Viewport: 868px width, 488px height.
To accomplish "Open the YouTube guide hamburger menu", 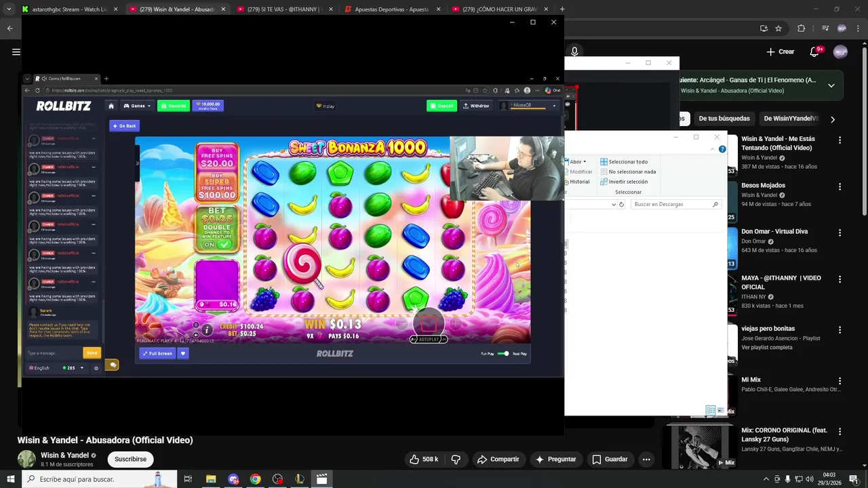I will coord(16,52).
